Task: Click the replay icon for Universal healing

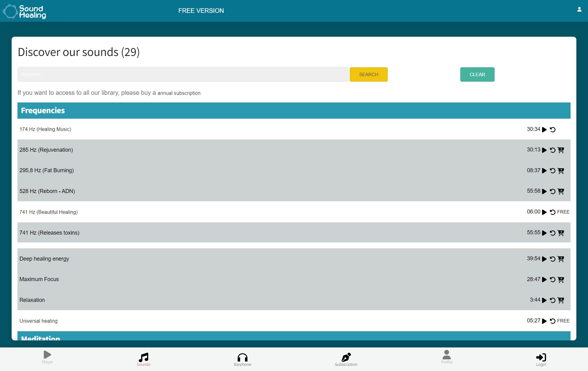Action: click(553, 321)
